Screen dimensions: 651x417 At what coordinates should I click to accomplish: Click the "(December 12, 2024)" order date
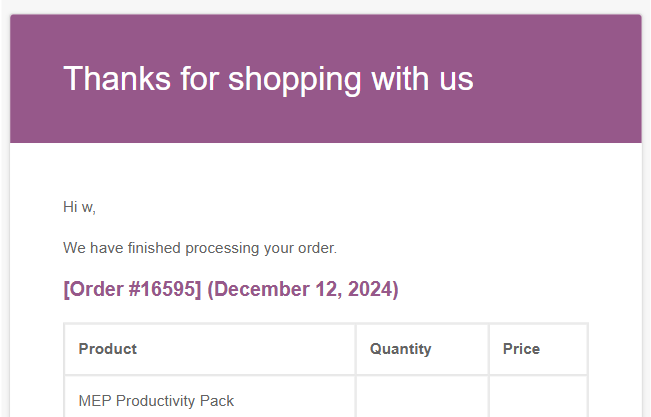pyautogui.click(x=303, y=289)
